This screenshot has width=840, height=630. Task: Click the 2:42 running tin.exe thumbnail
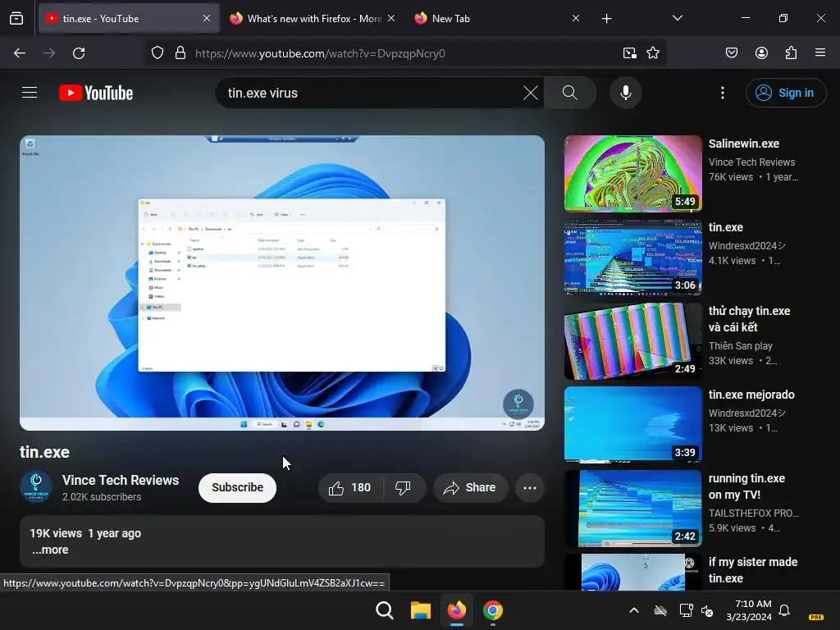tap(632, 508)
